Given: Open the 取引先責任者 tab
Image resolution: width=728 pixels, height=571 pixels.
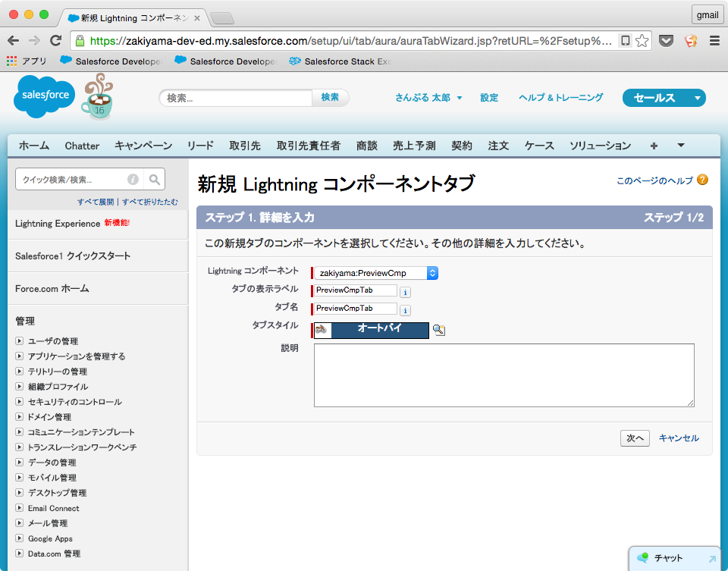Looking at the screenshot, I should pyautogui.click(x=309, y=146).
